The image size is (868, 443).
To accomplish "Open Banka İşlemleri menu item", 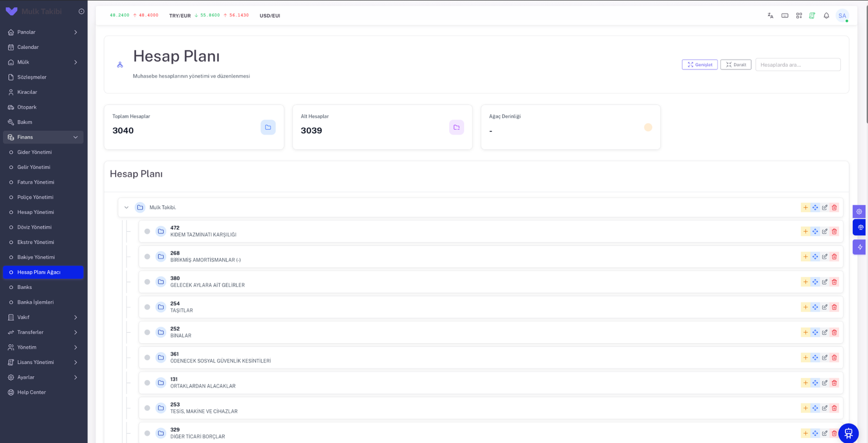I will [43, 302].
